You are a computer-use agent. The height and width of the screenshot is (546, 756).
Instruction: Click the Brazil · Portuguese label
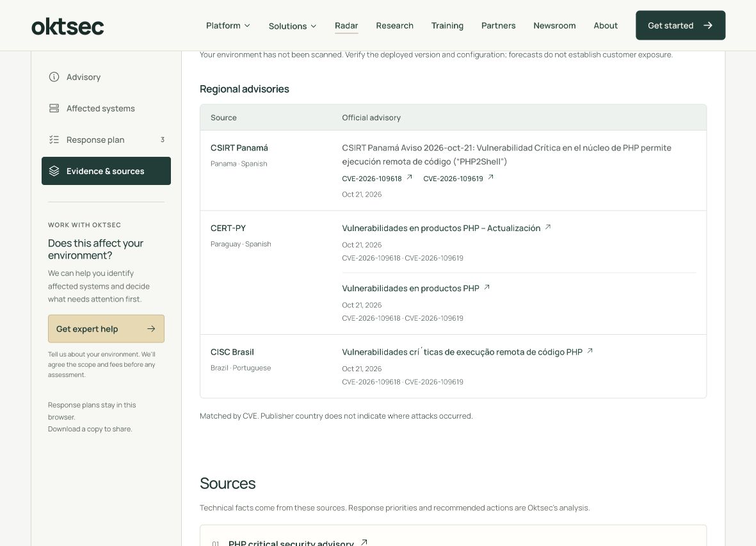pyautogui.click(x=241, y=367)
